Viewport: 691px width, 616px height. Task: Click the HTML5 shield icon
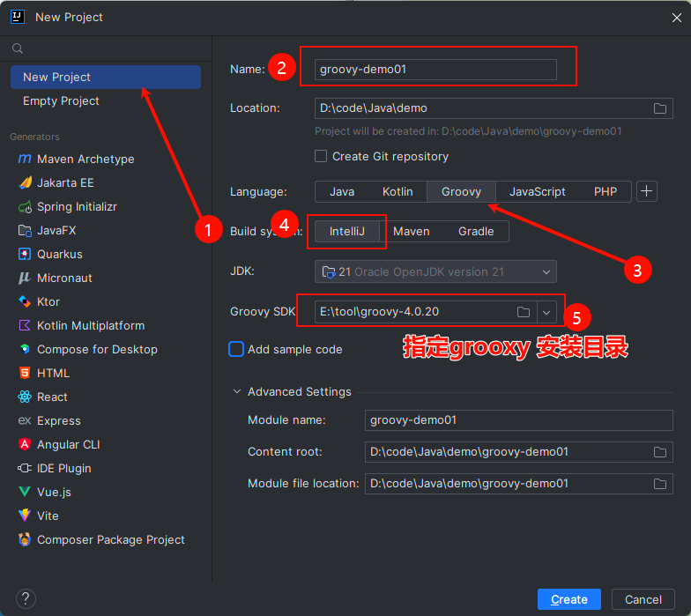pyautogui.click(x=25, y=373)
